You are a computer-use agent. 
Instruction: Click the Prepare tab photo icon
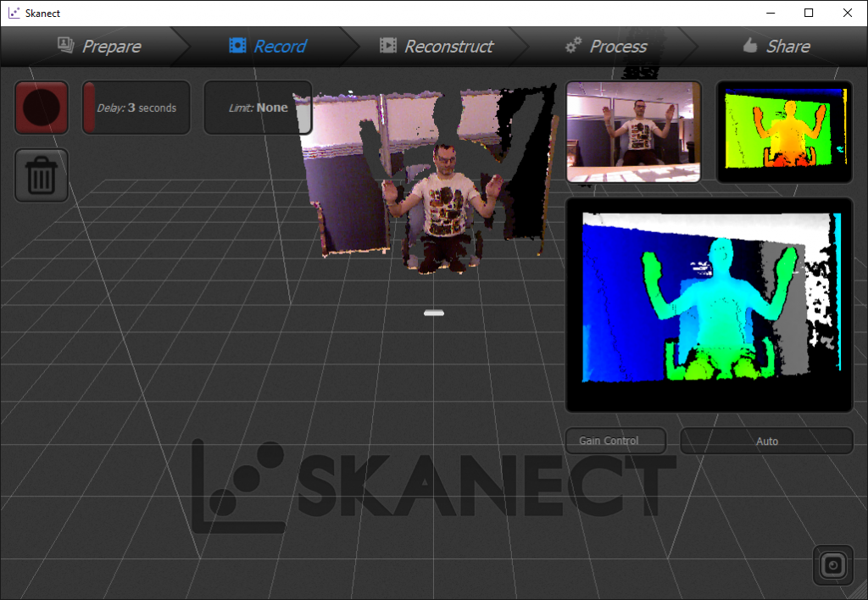pyautogui.click(x=66, y=45)
